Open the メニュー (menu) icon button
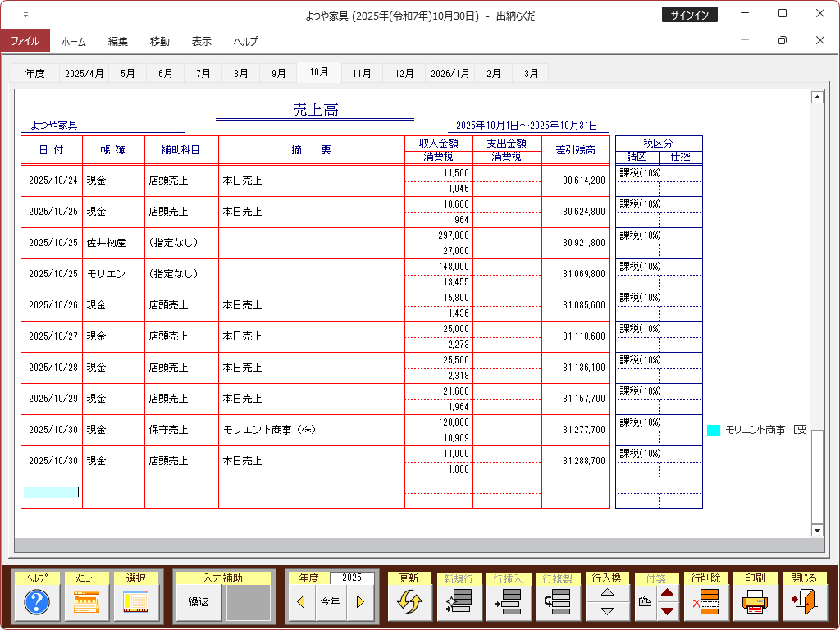The image size is (840, 630). [86, 603]
